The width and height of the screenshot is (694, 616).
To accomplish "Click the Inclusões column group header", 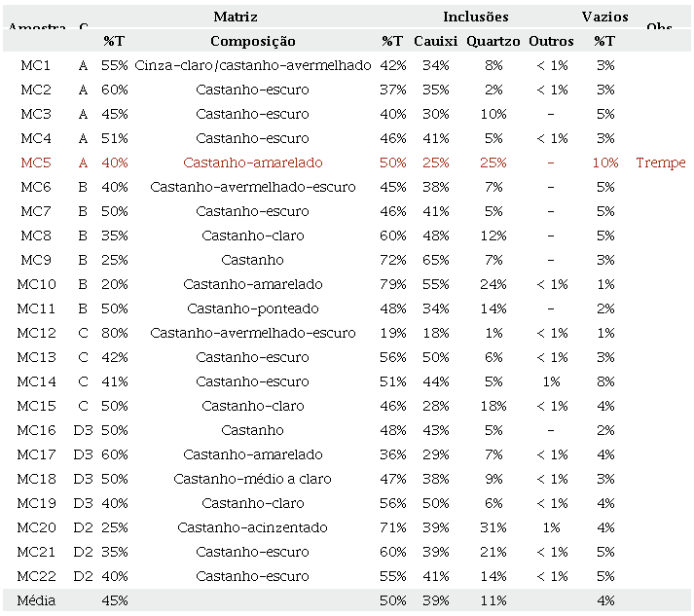I will [x=475, y=17].
